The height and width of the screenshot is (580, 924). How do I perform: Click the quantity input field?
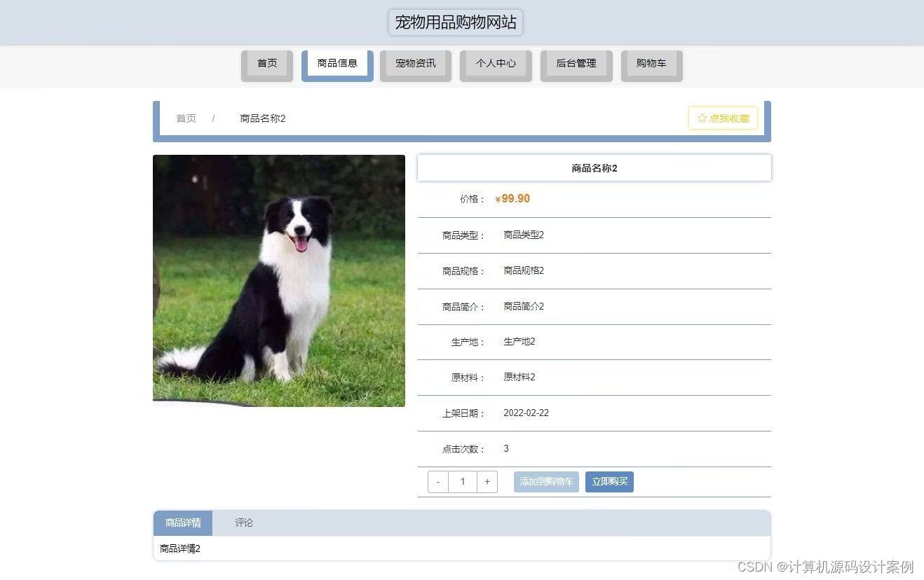click(462, 481)
